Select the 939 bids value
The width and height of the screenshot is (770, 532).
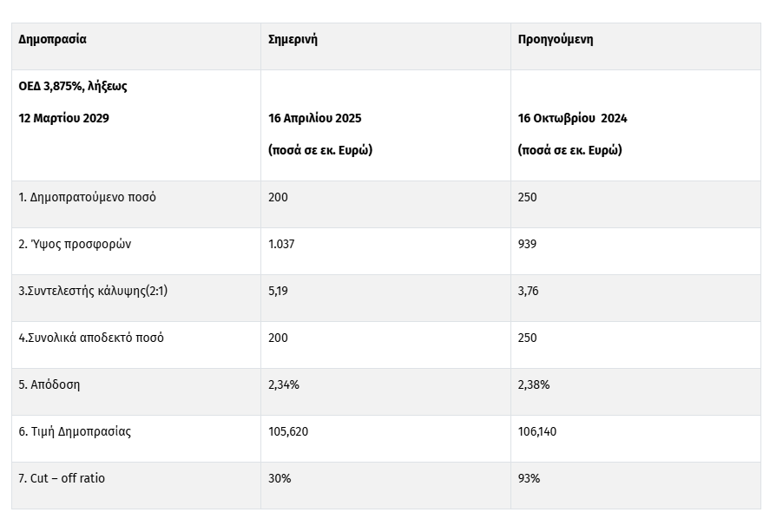tap(527, 244)
